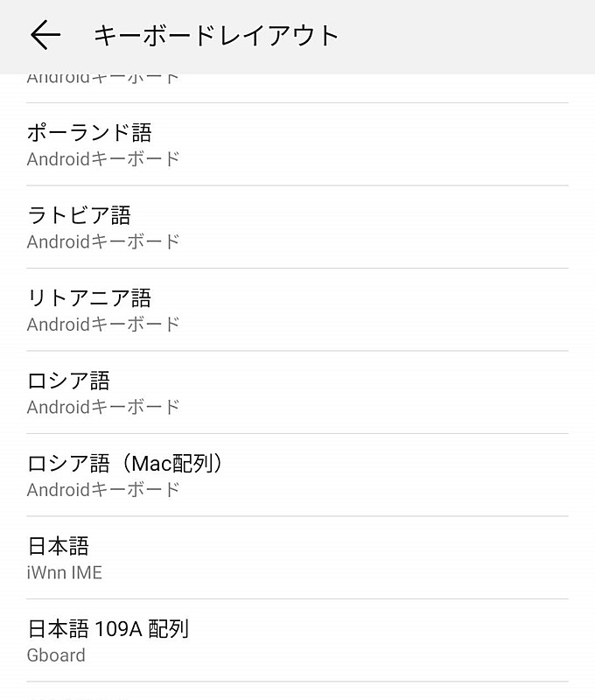Tap Androidキーボード subtitle under ロシア語（Mac配列）
The height and width of the screenshot is (700, 595).
click(103, 488)
